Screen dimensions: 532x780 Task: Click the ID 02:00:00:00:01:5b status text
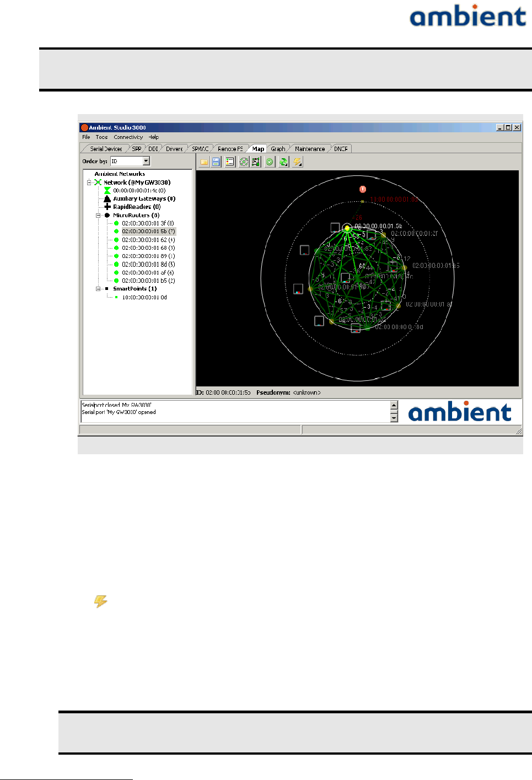coord(223,392)
